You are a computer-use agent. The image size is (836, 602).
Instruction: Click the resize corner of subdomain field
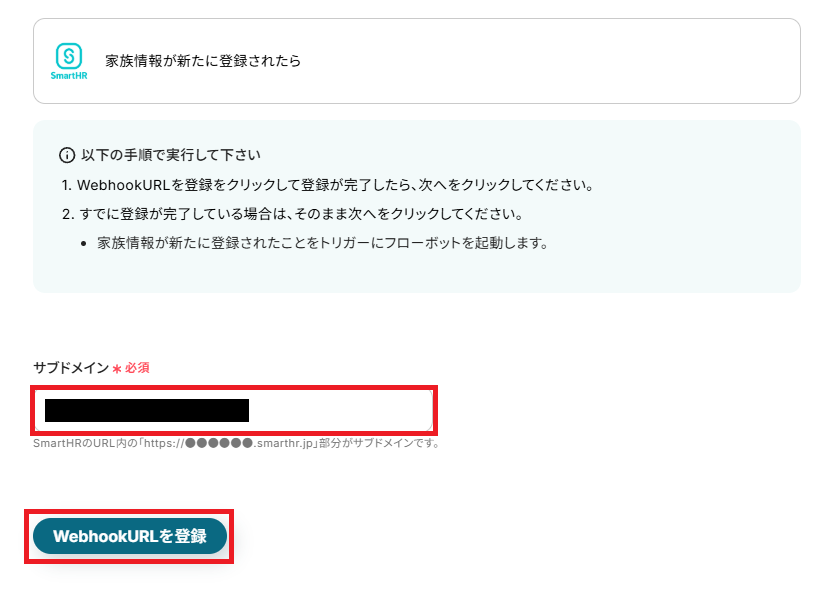(x=429, y=427)
